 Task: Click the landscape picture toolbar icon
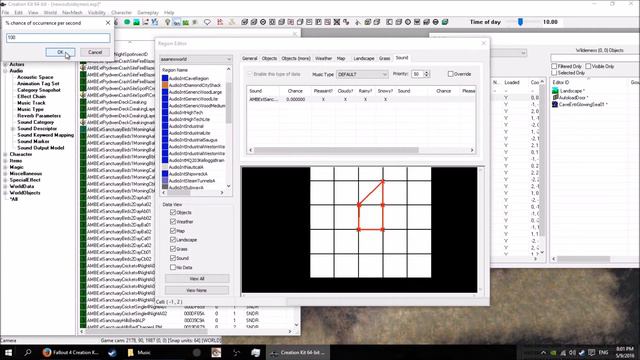(x=136, y=22)
